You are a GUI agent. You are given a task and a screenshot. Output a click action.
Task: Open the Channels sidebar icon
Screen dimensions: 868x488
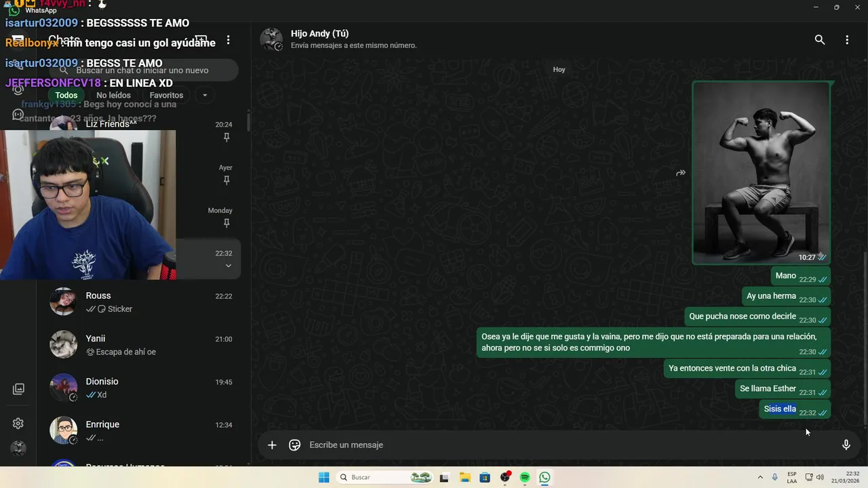coord(18,115)
